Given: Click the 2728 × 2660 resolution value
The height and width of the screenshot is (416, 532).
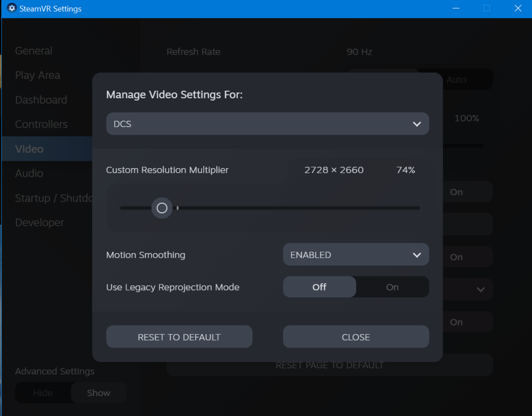Looking at the screenshot, I should click(334, 170).
